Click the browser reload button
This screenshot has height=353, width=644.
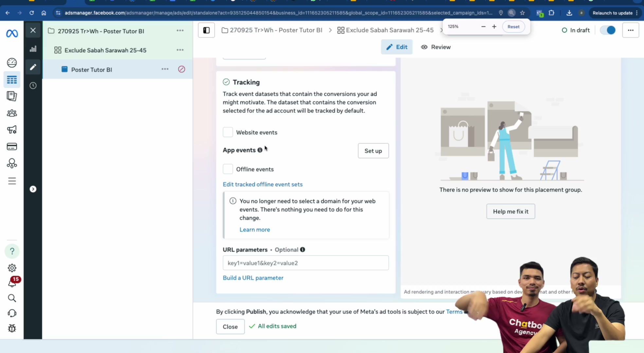coord(31,13)
